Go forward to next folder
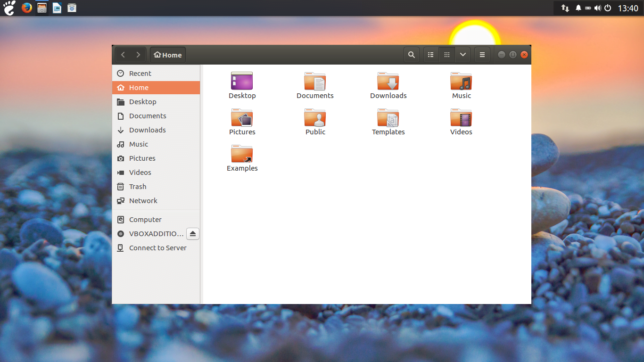Image resolution: width=644 pixels, height=362 pixels. coord(138,55)
